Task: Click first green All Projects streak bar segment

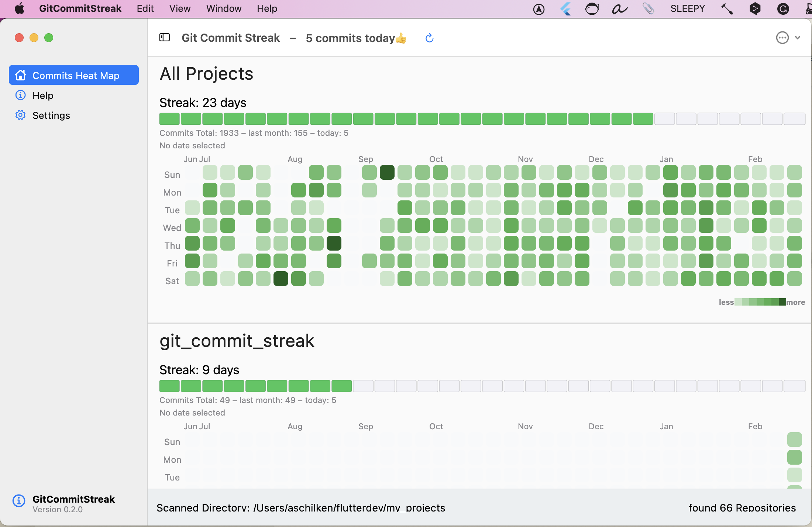Action: (x=169, y=119)
